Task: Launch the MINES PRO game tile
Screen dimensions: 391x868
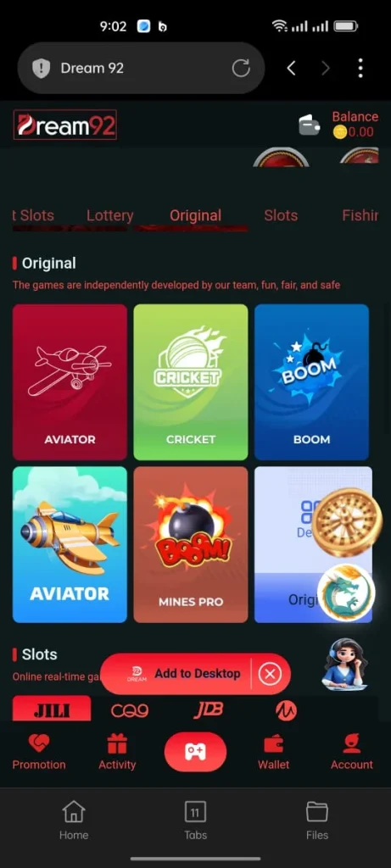Action: tap(191, 545)
